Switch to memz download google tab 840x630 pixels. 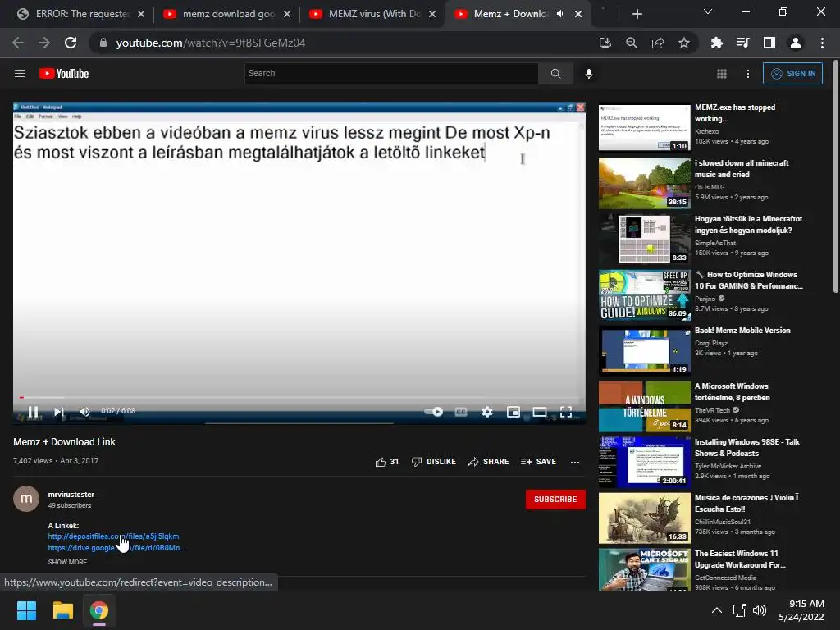228,14
